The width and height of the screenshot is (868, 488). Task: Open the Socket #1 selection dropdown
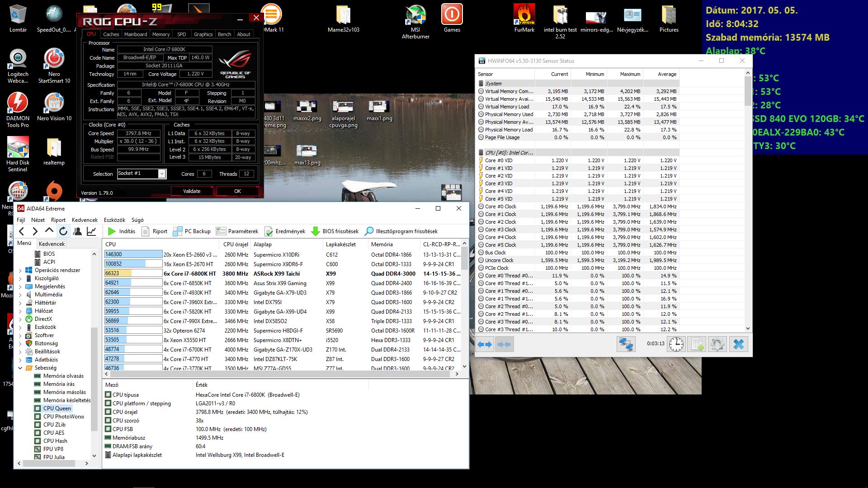coord(142,174)
